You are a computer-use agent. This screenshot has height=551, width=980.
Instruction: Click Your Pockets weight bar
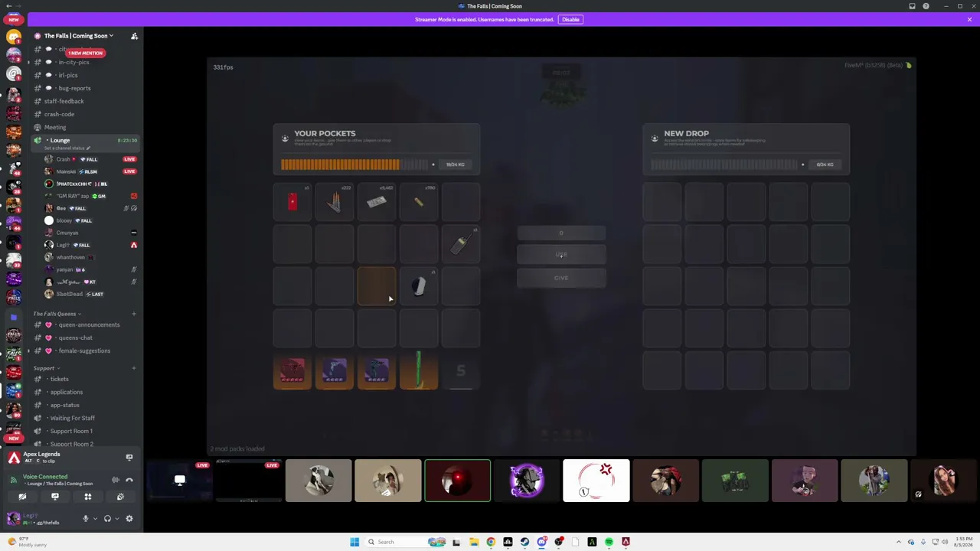coord(354,165)
